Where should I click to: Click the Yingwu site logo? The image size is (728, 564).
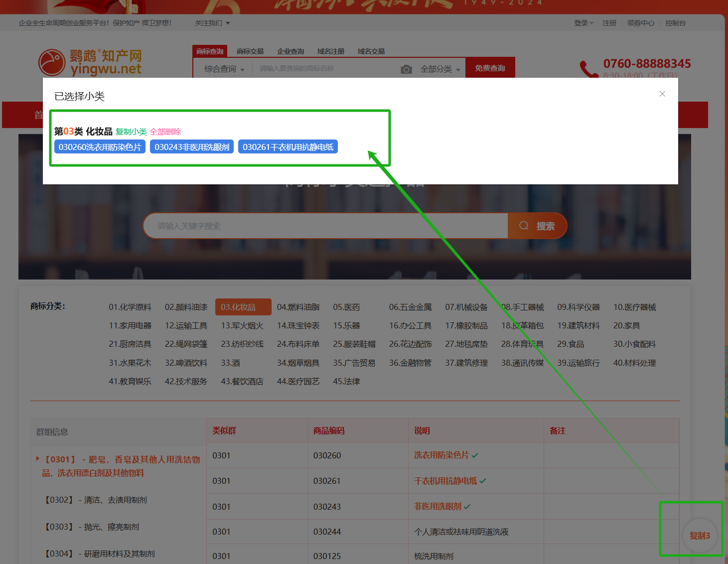coord(90,63)
